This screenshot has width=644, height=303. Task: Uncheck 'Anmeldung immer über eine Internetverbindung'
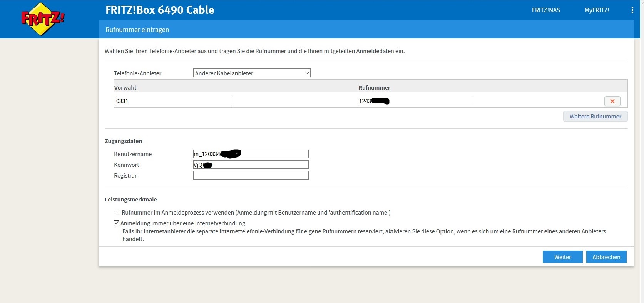point(116,223)
